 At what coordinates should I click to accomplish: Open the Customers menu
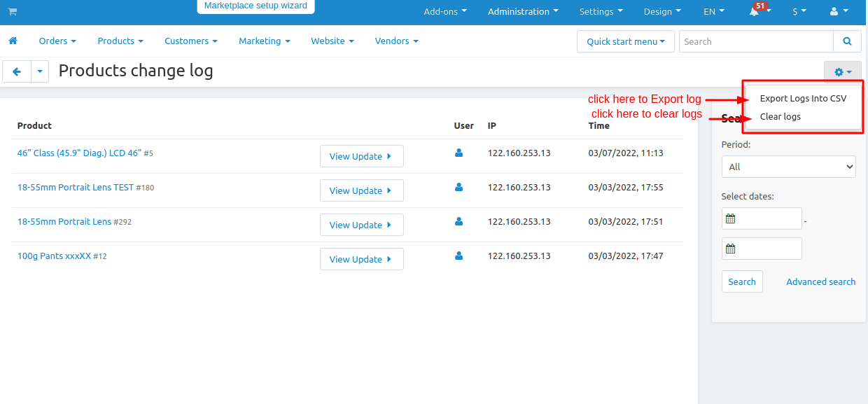(191, 41)
